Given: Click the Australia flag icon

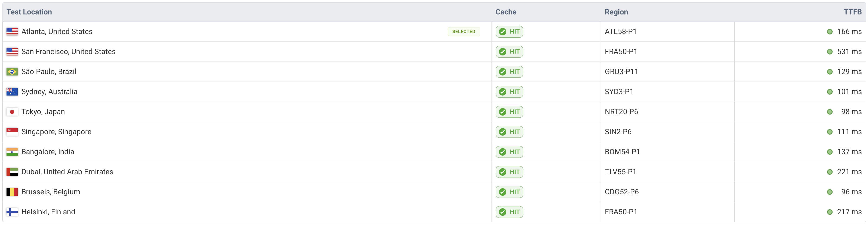Looking at the screenshot, I should pos(12,92).
